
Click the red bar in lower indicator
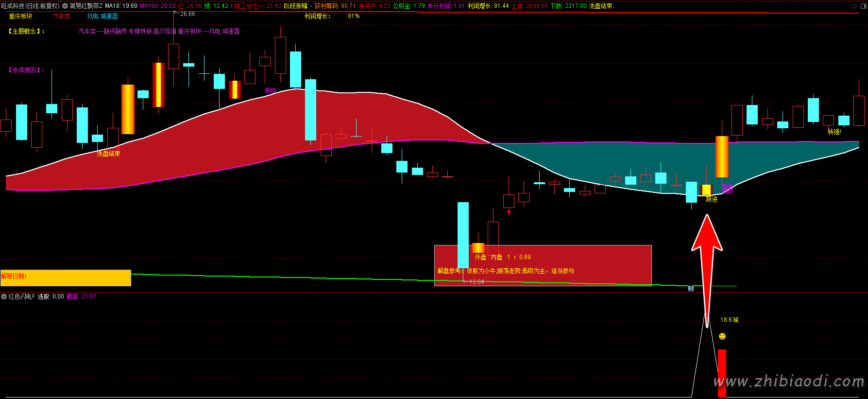722,373
